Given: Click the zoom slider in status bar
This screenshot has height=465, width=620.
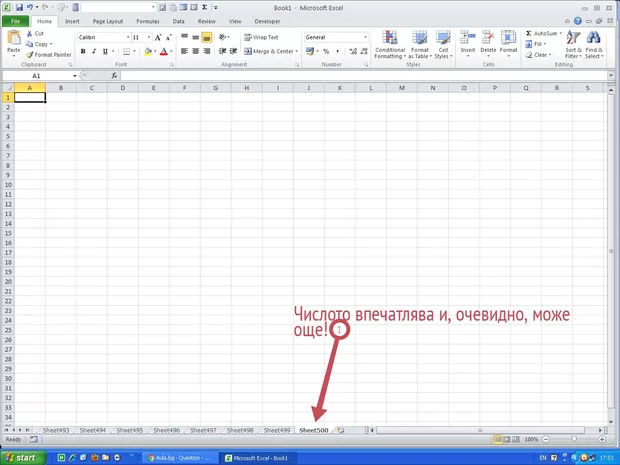Looking at the screenshot, I should (x=576, y=439).
